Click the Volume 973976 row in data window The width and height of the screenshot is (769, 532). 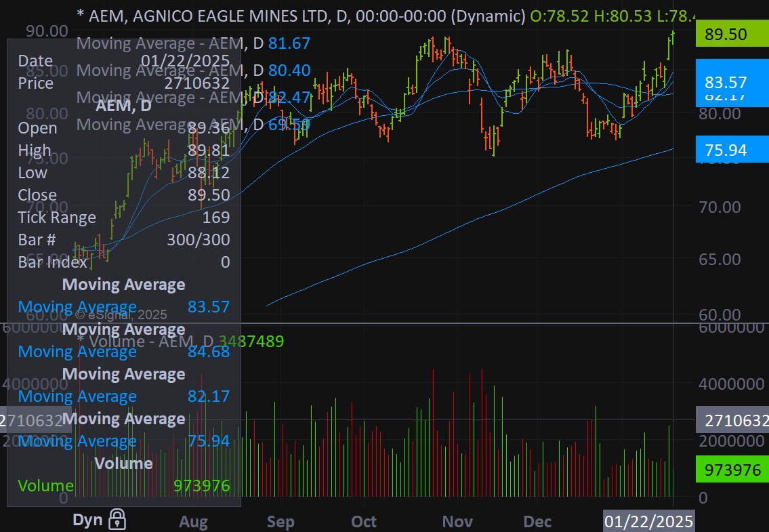tap(123, 485)
